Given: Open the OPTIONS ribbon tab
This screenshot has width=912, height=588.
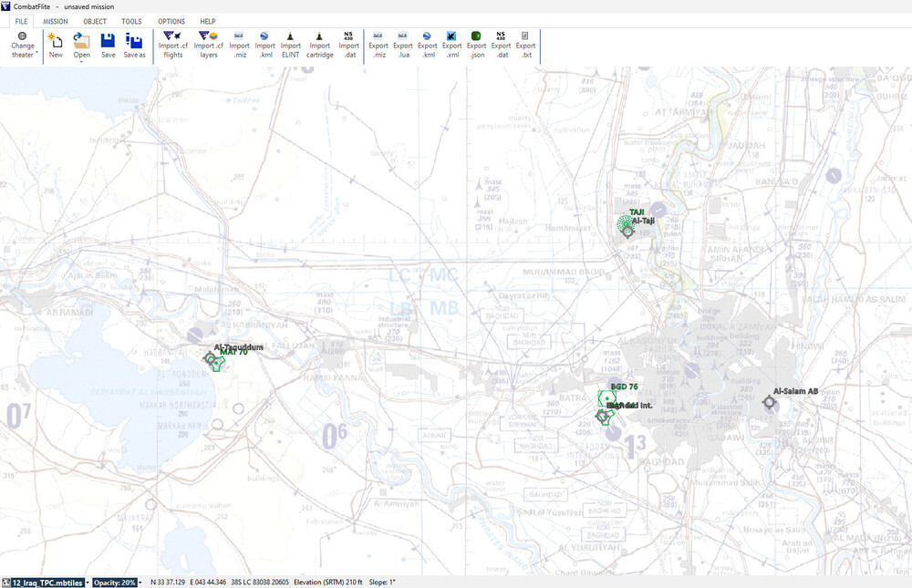Looking at the screenshot, I should coord(171,21).
